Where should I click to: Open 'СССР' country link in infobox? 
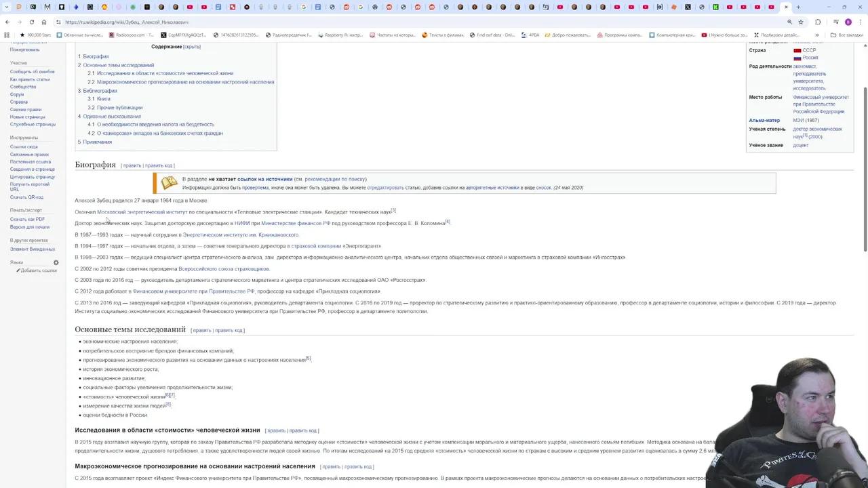(x=809, y=50)
